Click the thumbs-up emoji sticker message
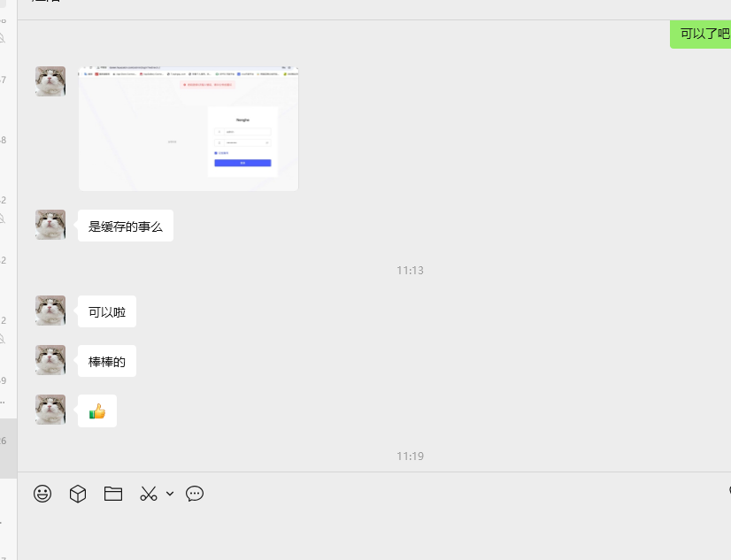731x560 pixels. (96, 410)
